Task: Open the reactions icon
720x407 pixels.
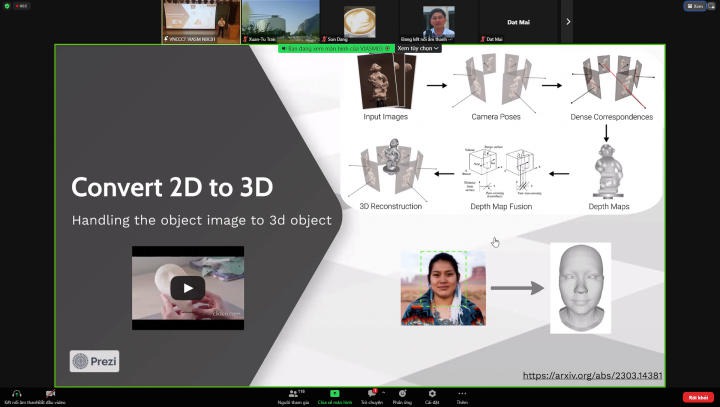Action: pos(402,393)
